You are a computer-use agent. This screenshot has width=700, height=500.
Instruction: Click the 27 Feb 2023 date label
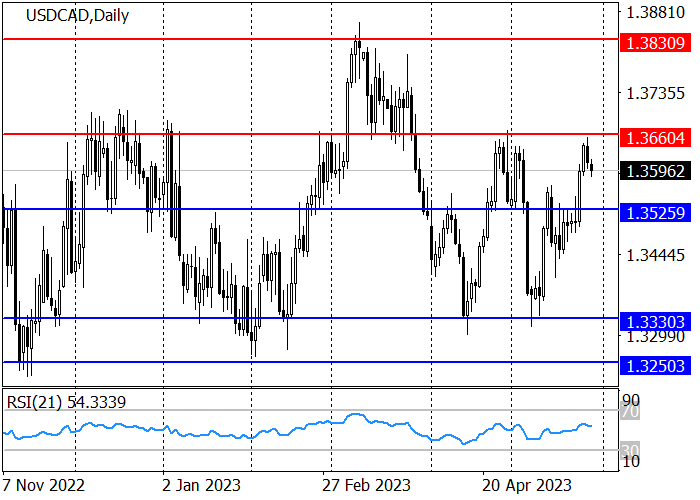[x=366, y=485]
